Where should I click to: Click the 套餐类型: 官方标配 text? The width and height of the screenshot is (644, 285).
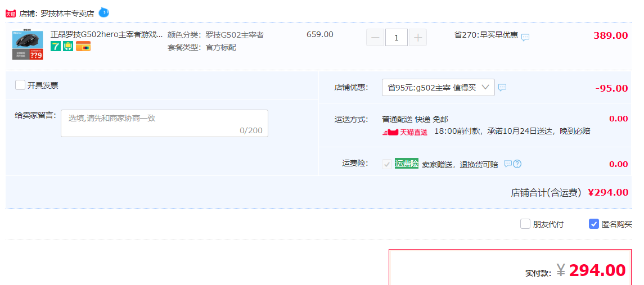[x=202, y=47]
